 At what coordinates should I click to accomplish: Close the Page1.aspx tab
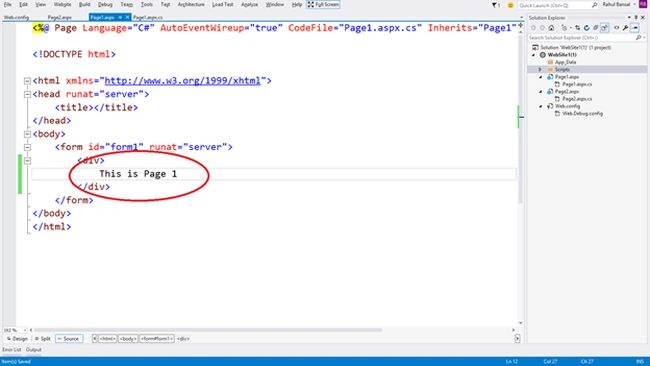(127, 17)
